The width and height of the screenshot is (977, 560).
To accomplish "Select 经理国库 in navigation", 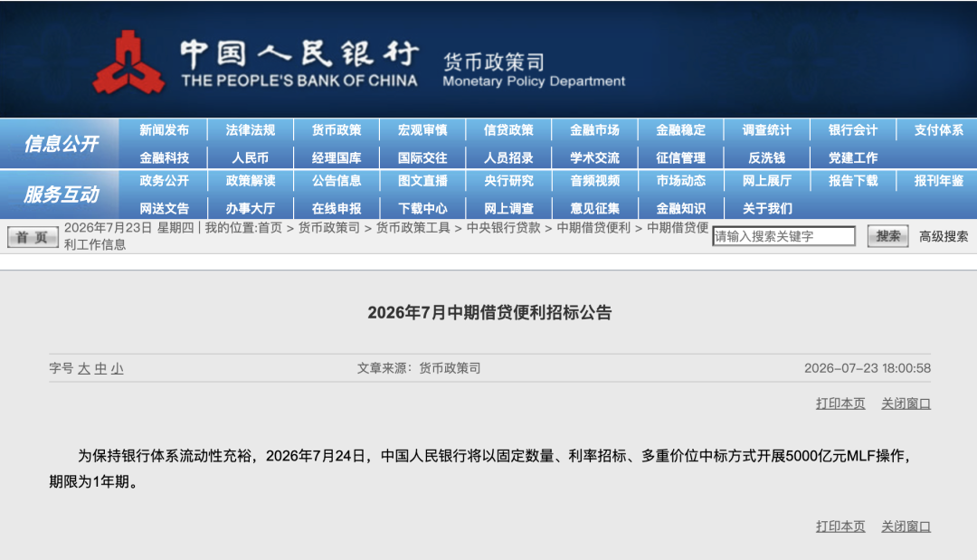I will (337, 157).
